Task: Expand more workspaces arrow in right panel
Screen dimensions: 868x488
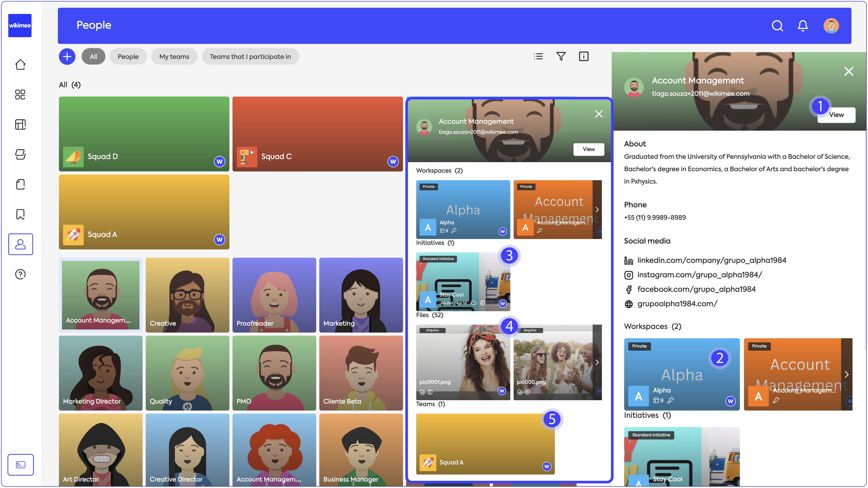Action: 847,374
